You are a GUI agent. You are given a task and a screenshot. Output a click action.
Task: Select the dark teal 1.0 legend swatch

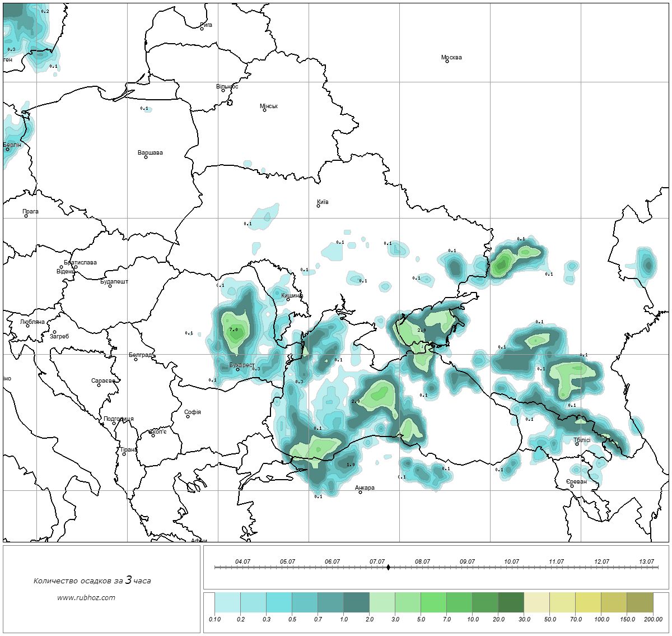pos(356,603)
